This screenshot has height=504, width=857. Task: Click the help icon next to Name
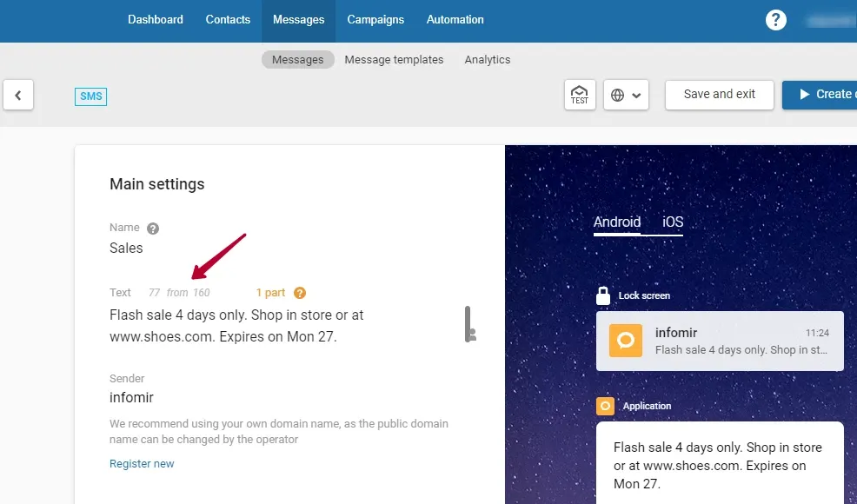pyautogui.click(x=153, y=229)
